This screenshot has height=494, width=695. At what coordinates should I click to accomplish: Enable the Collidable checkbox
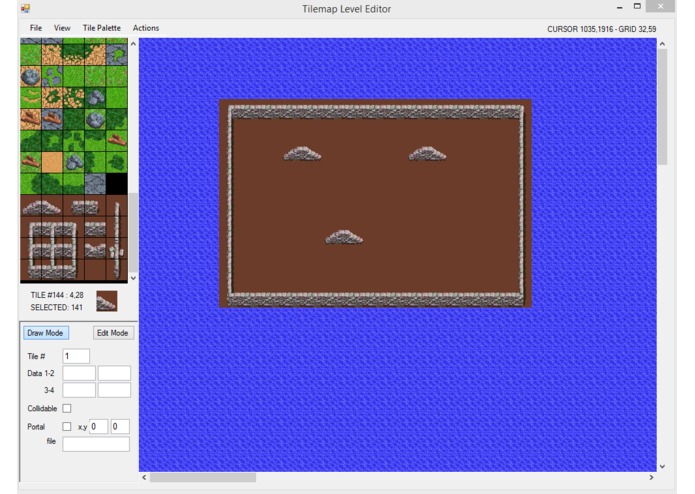[66, 408]
